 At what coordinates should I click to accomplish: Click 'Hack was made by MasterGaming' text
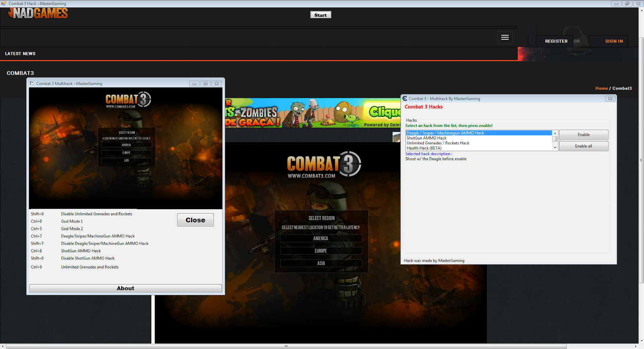pyautogui.click(x=434, y=261)
